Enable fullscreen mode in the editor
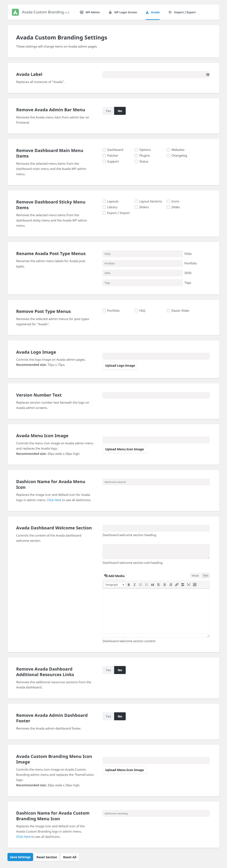The height and width of the screenshot is (868, 227). click(x=189, y=585)
